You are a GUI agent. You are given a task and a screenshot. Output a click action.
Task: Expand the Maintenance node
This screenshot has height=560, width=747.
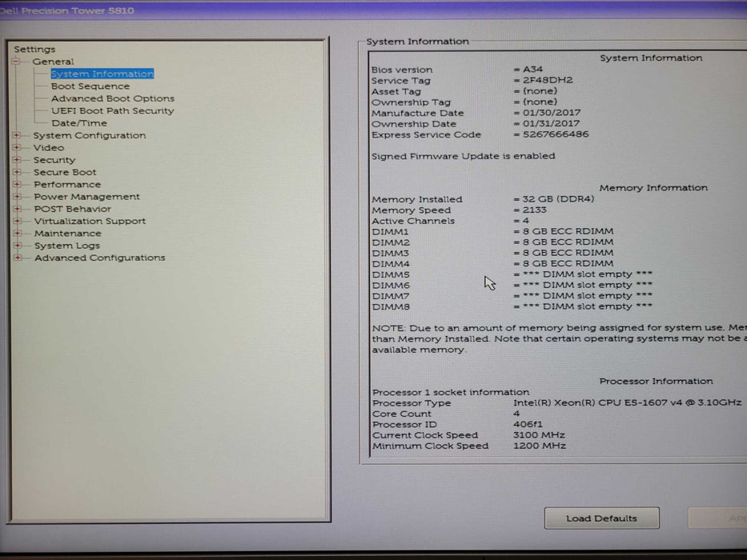pyautogui.click(x=17, y=234)
